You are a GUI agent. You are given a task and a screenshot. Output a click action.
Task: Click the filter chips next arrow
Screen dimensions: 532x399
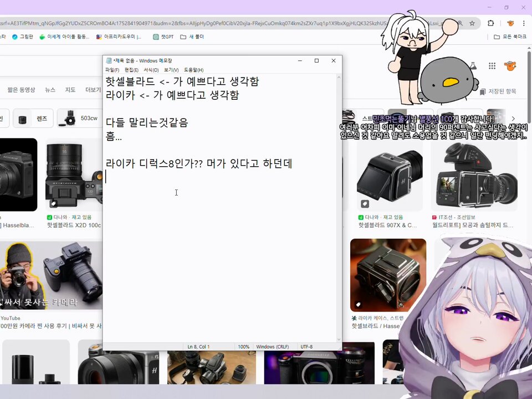click(513, 119)
